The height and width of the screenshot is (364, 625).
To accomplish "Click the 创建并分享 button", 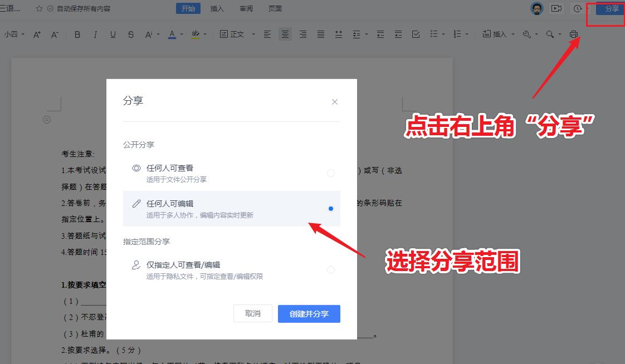I will pyautogui.click(x=309, y=313).
